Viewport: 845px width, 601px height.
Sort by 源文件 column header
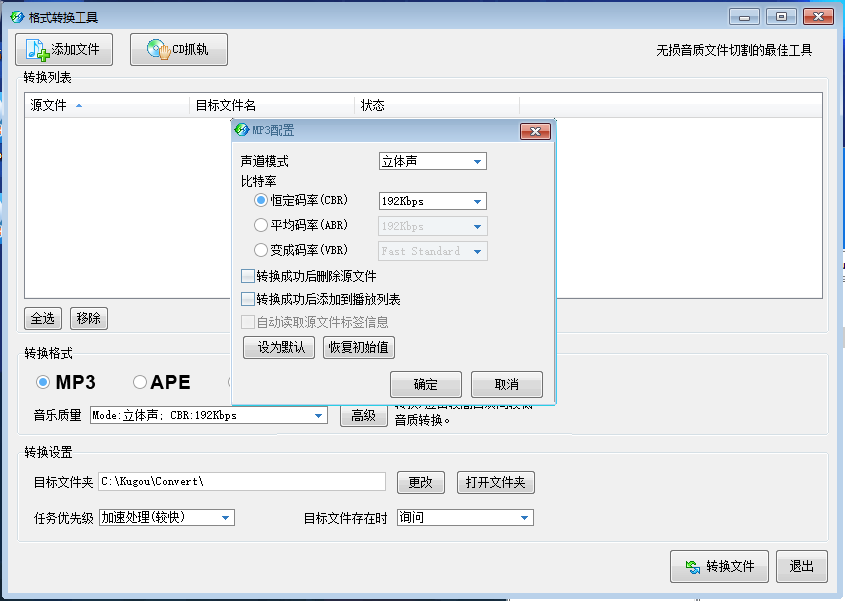coord(107,105)
